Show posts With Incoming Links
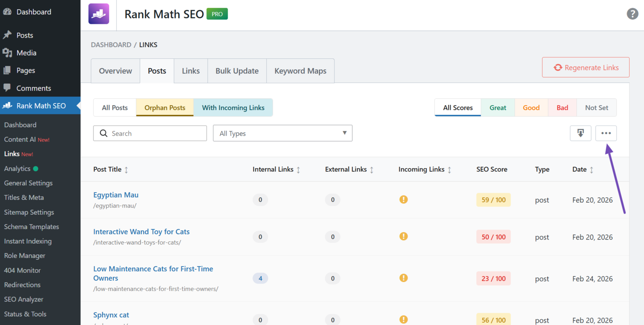 click(233, 107)
